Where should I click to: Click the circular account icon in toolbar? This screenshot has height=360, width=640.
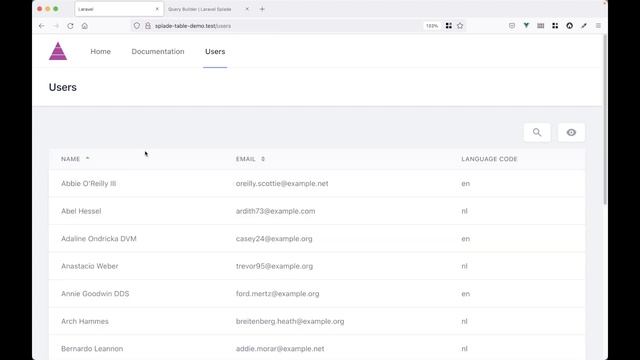point(569,26)
